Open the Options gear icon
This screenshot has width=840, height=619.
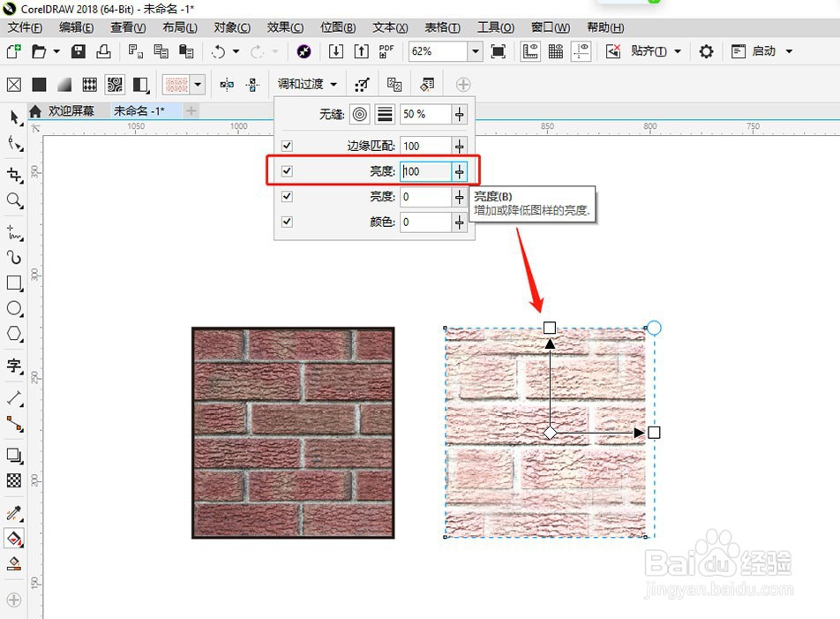click(706, 51)
